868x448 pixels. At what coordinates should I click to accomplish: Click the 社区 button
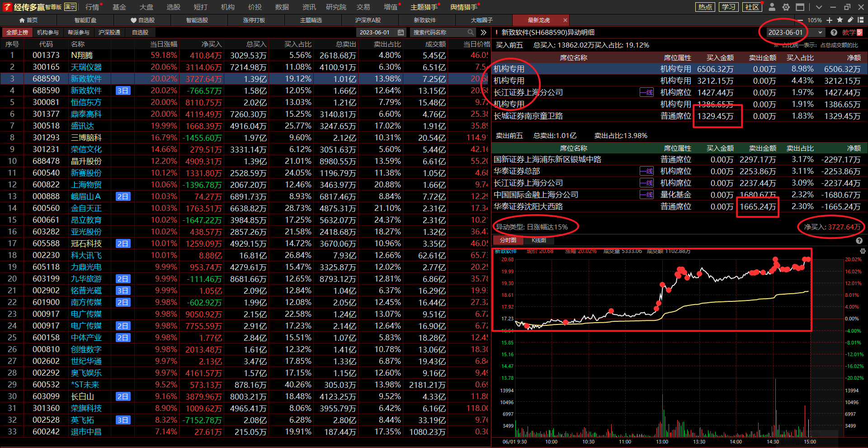point(752,7)
